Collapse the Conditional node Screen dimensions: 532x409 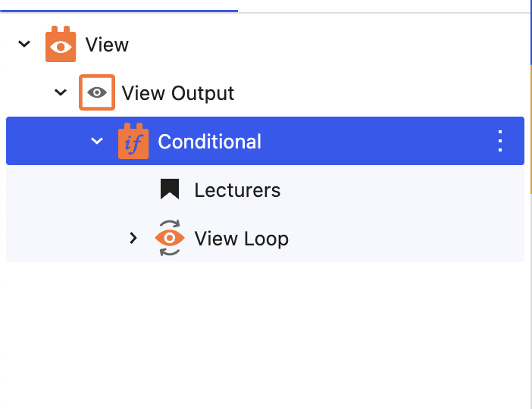(97, 140)
